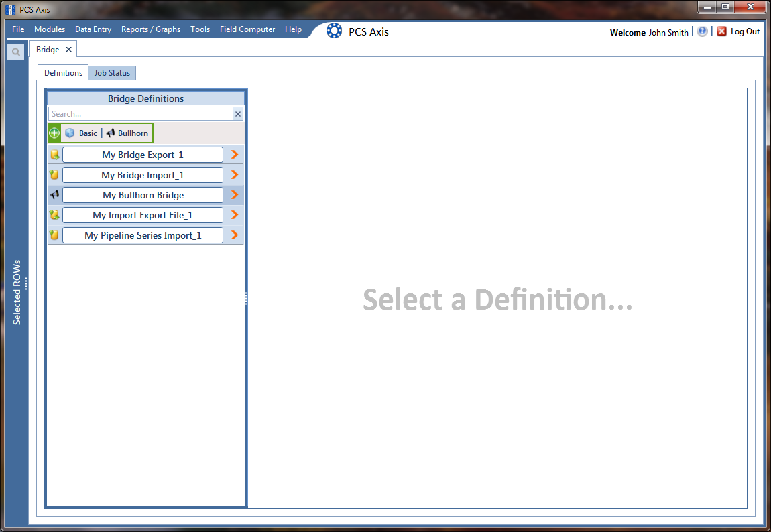The image size is (771, 532).
Task: Select the My Import Export File_1 definition
Action: click(143, 215)
